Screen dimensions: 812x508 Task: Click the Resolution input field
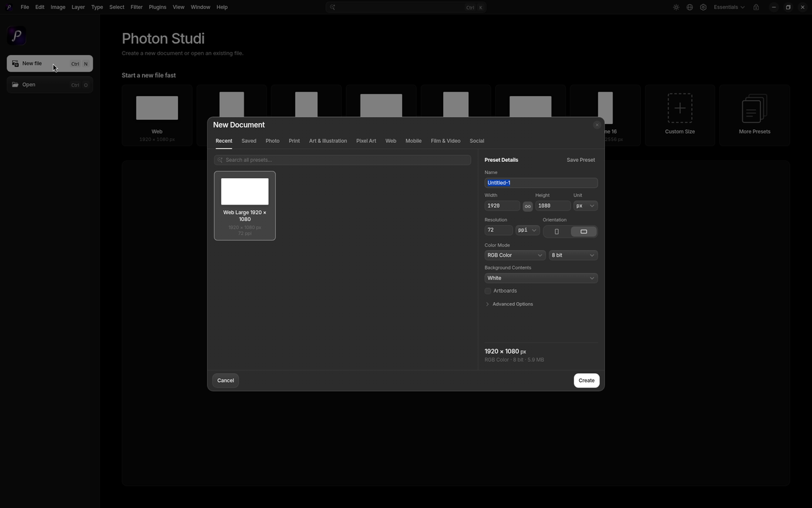coord(499,230)
